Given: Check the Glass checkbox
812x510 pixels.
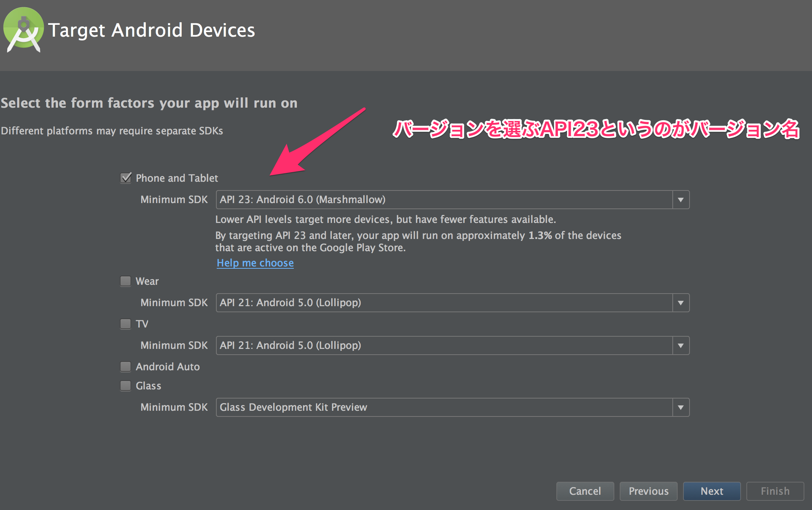Looking at the screenshot, I should click(126, 386).
